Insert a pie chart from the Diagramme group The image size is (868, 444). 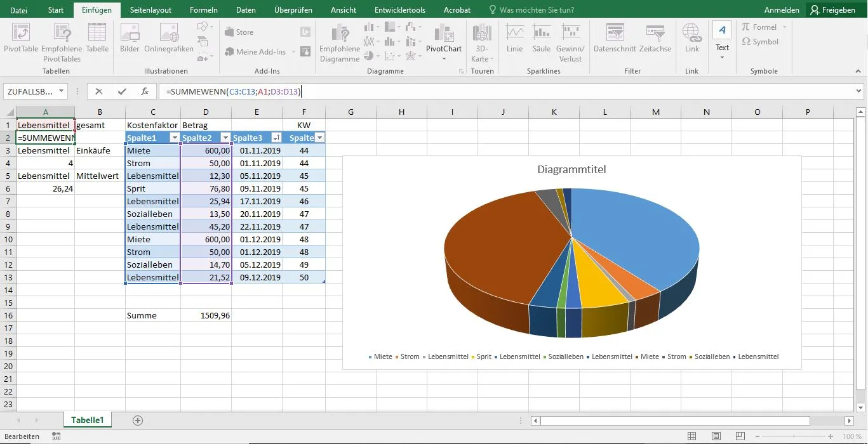[x=368, y=56]
